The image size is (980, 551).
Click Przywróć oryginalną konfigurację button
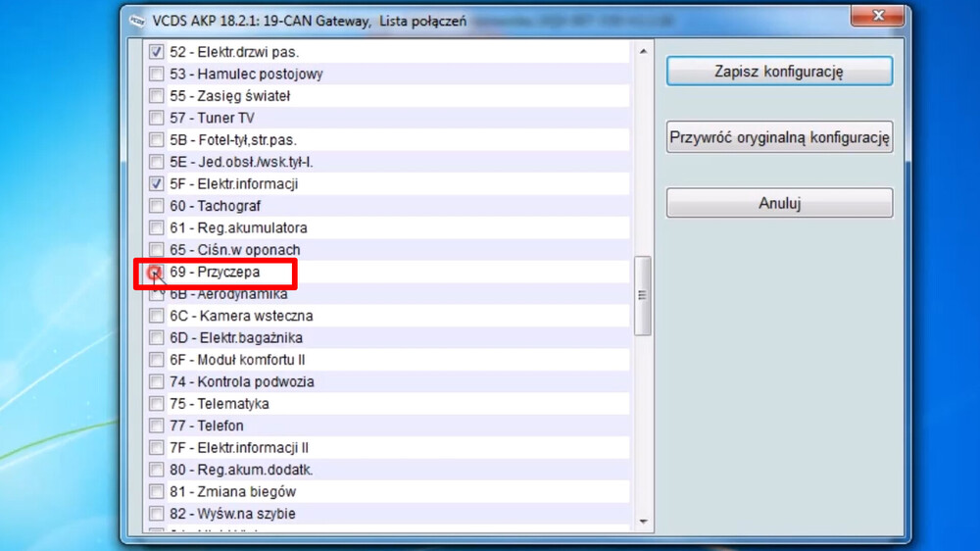pos(779,137)
